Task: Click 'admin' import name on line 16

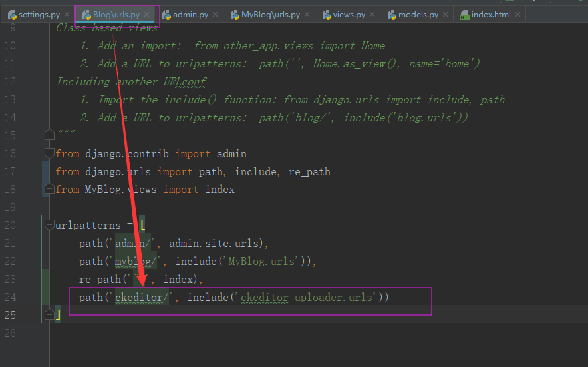Action: [231, 154]
